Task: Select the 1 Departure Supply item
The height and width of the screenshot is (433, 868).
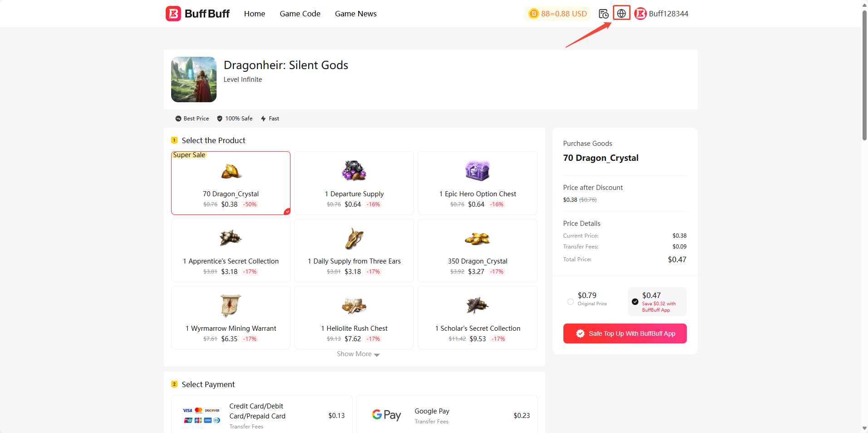Action: pyautogui.click(x=354, y=183)
